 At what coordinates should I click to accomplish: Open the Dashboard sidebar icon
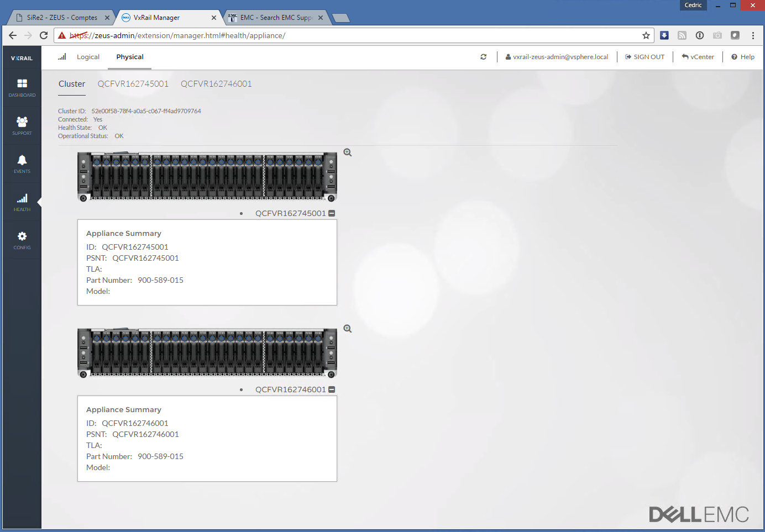[22, 87]
